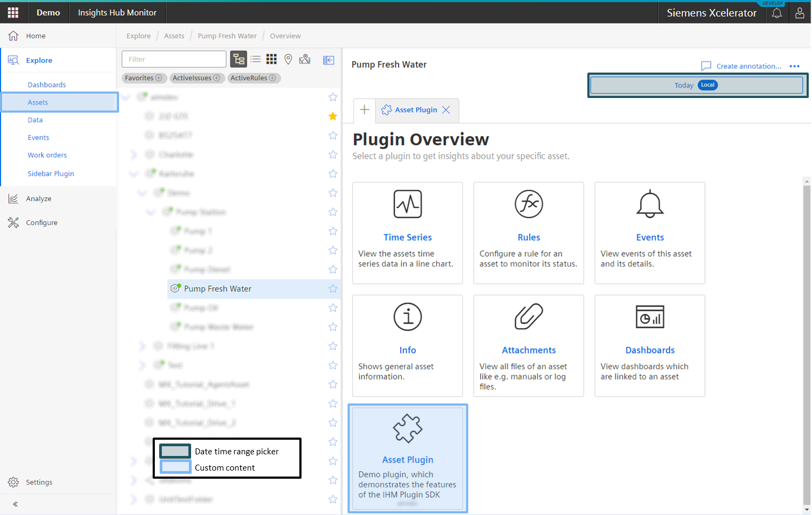Toggle the Favorites filter chip
This screenshot has width=812, height=515.
click(x=144, y=78)
